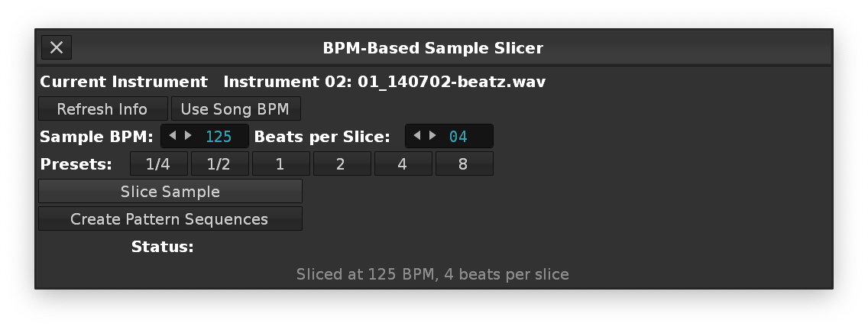Apply the 8 beats preset

coord(464,164)
